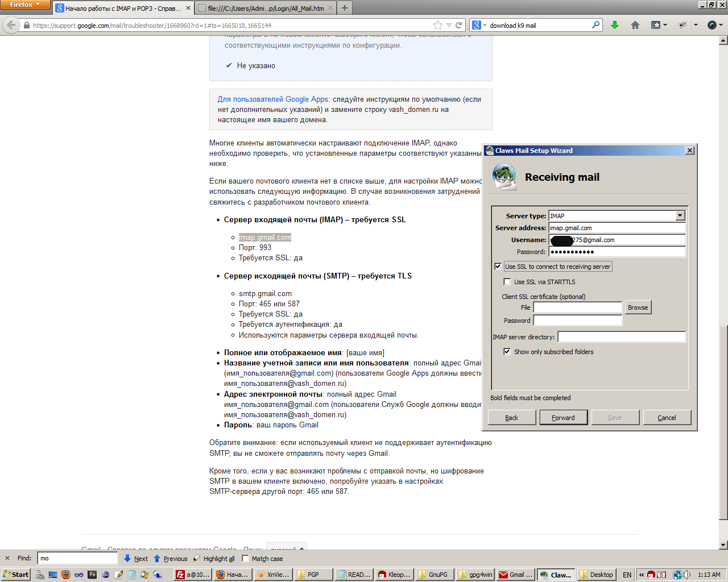This screenshot has height=582, width=728.
Task: Click Browse for client SSL certificate
Action: click(638, 307)
